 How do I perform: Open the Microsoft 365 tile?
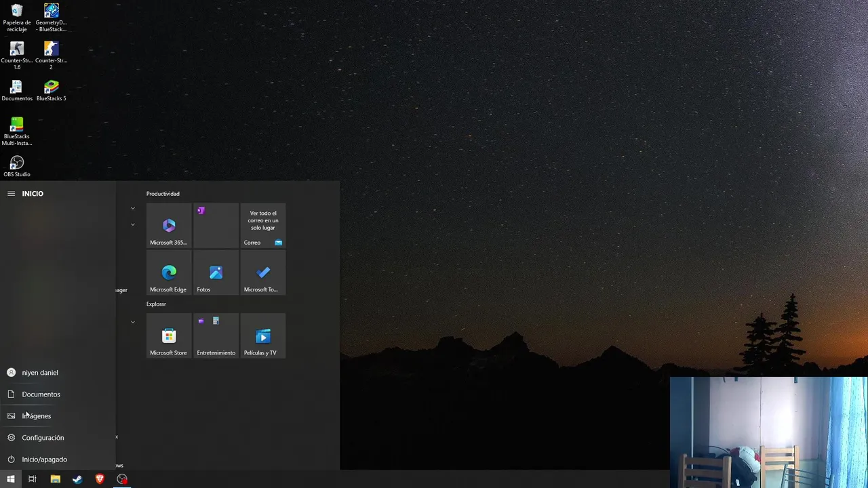169,225
